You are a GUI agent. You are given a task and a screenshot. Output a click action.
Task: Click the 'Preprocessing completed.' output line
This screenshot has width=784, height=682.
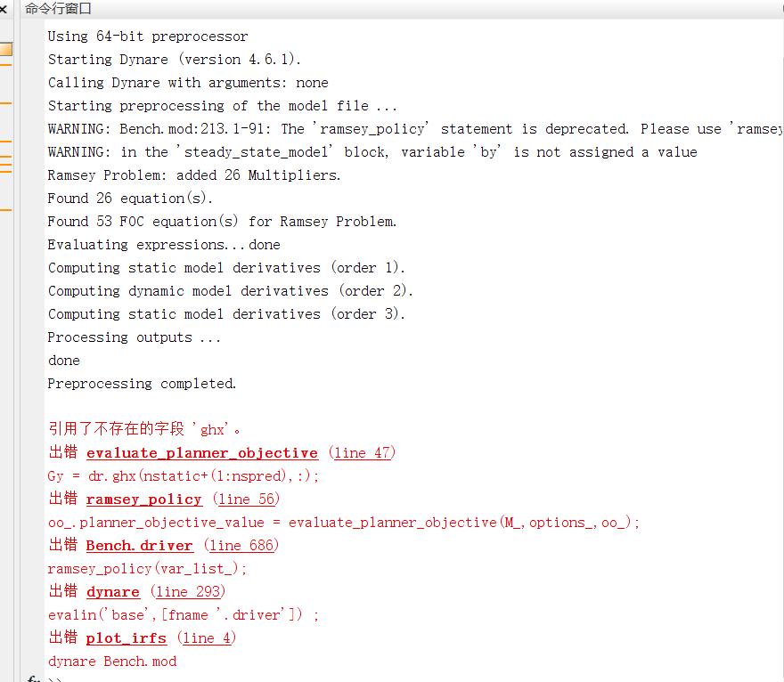click(142, 384)
